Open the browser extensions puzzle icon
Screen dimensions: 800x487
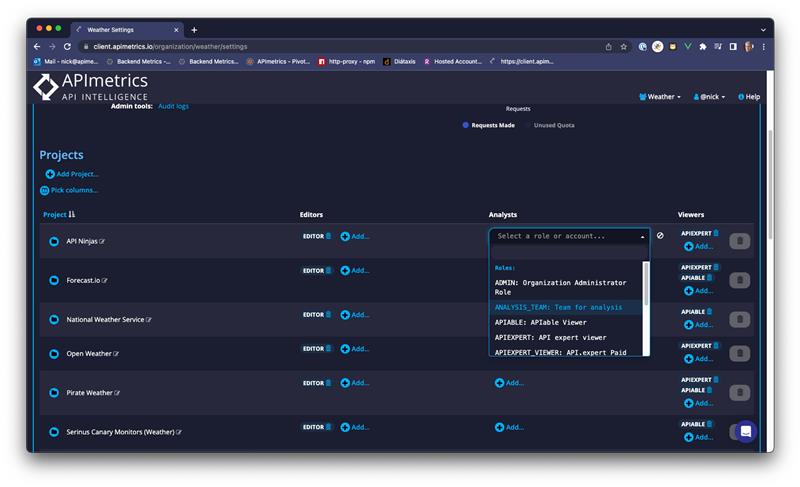(x=703, y=47)
